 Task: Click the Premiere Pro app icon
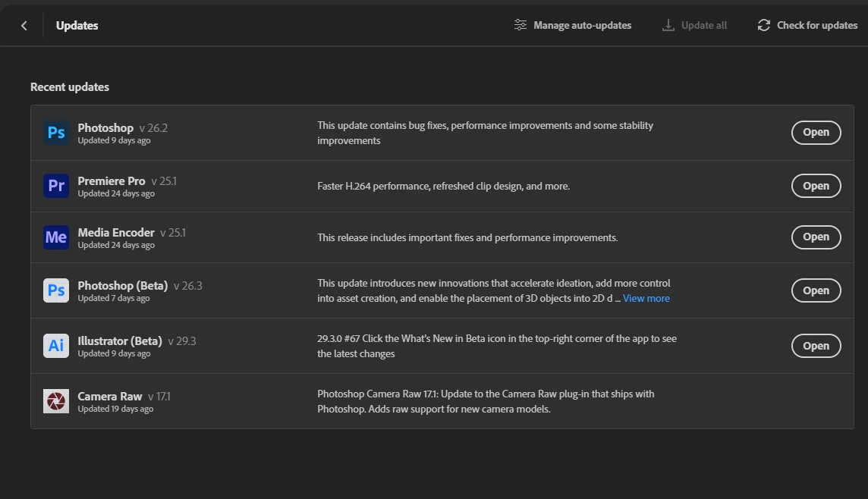(x=56, y=186)
